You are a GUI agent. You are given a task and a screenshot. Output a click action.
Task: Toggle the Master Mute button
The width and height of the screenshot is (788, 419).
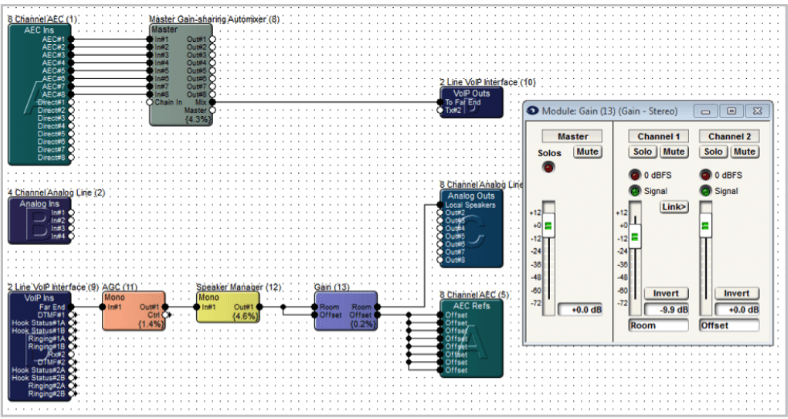587,152
